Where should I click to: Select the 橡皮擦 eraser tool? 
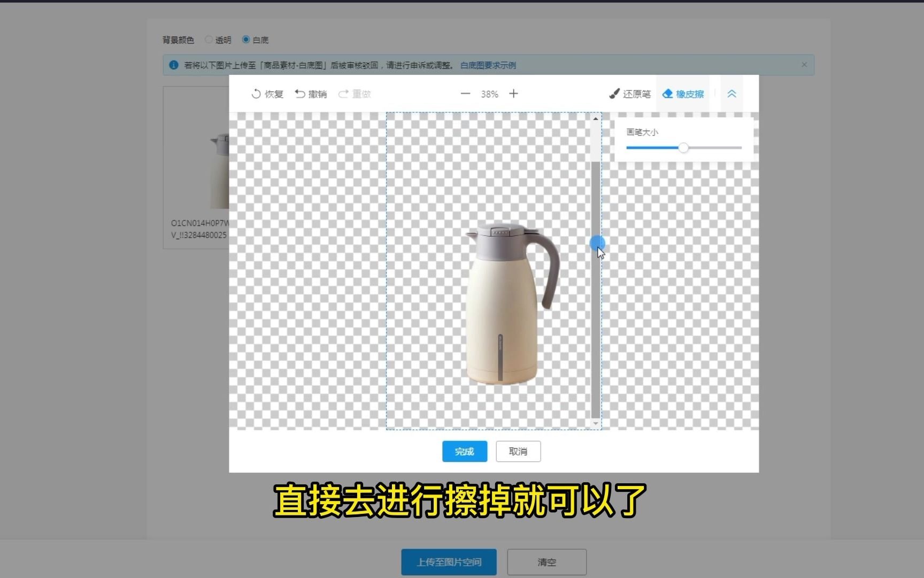pyautogui.click(x=683, y=94)
